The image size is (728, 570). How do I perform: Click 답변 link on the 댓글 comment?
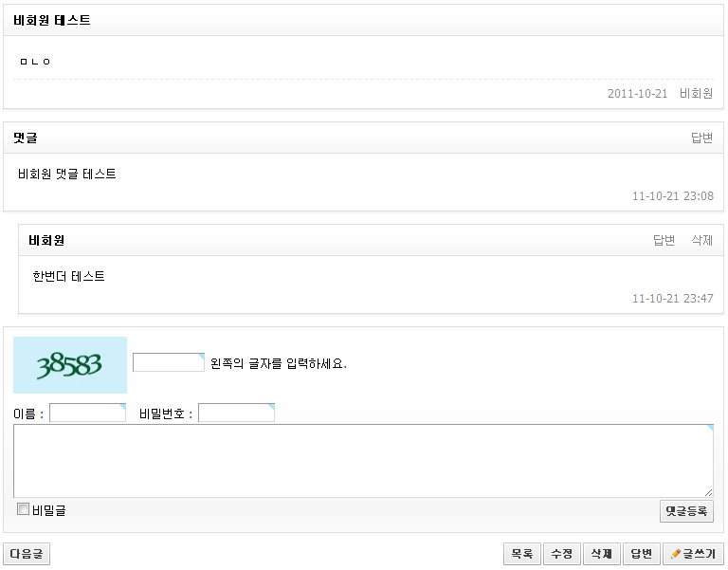(701, 138)
